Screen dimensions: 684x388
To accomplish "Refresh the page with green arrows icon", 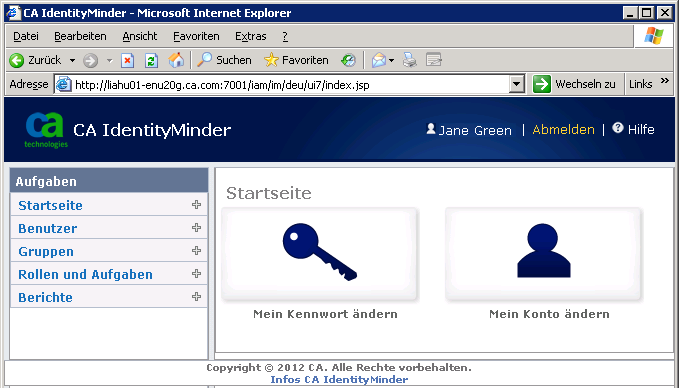I will [151, 60].
